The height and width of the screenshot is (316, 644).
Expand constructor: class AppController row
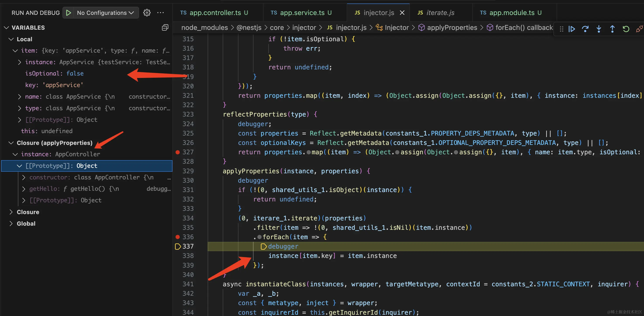click(24, 177)
